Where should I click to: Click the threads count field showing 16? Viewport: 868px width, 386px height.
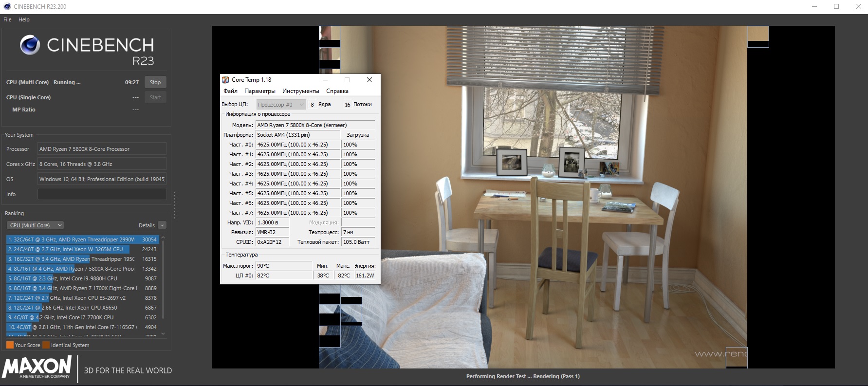coord(347,105)
